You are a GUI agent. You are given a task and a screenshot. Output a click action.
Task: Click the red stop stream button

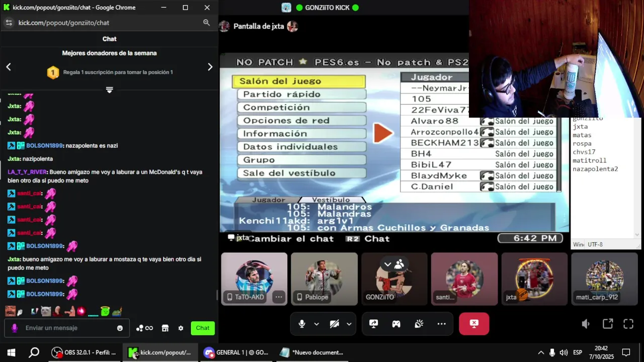point(474,324)
